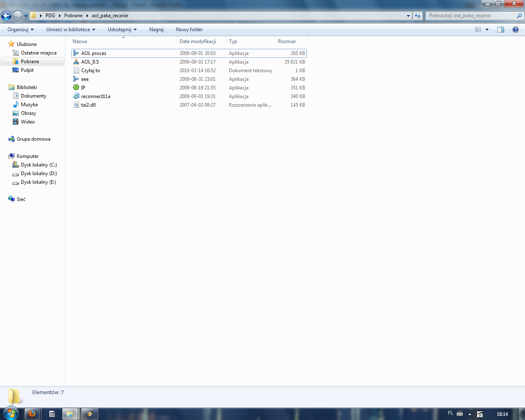Select Sieć in the navigation pane
Image resolution: width=525 pixels, height=420 pixels.
[21, 199]
